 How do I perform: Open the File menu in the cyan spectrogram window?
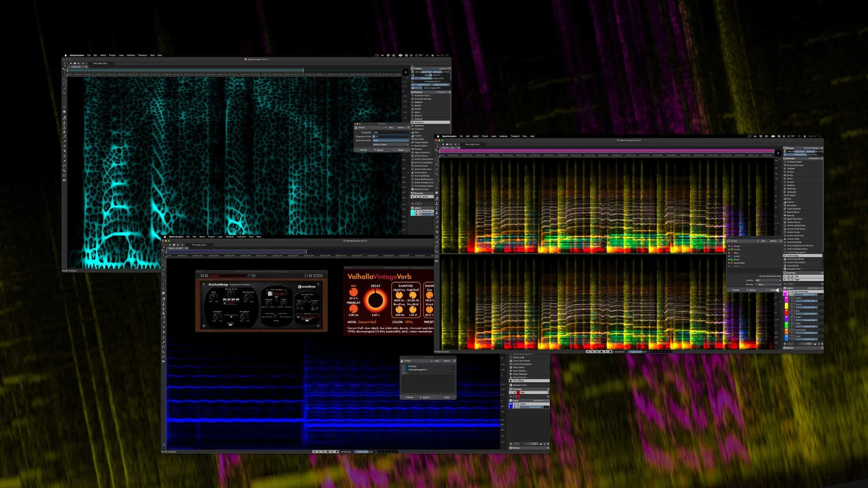tap(89, 56)
